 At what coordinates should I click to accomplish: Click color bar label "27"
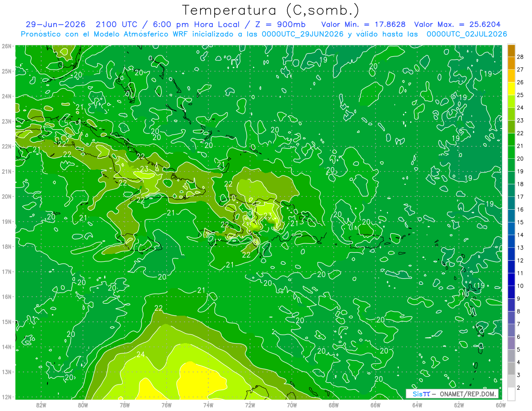coord(520,70)
